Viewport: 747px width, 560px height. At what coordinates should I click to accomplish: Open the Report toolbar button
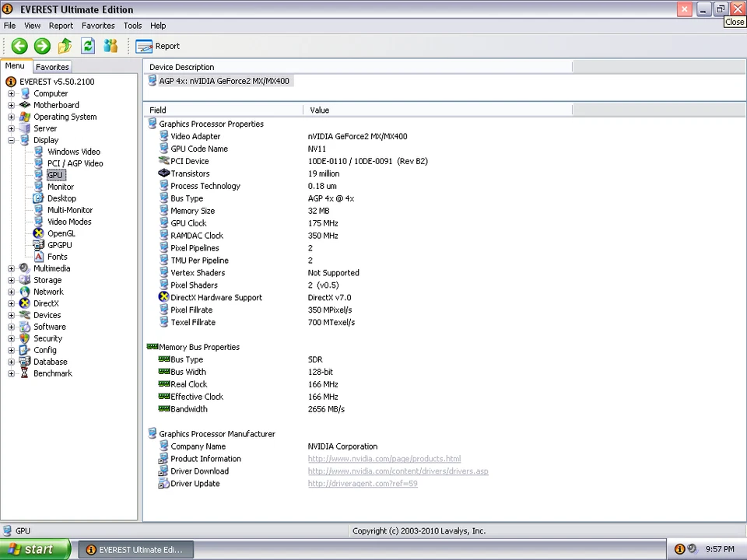tap(158, 46)
